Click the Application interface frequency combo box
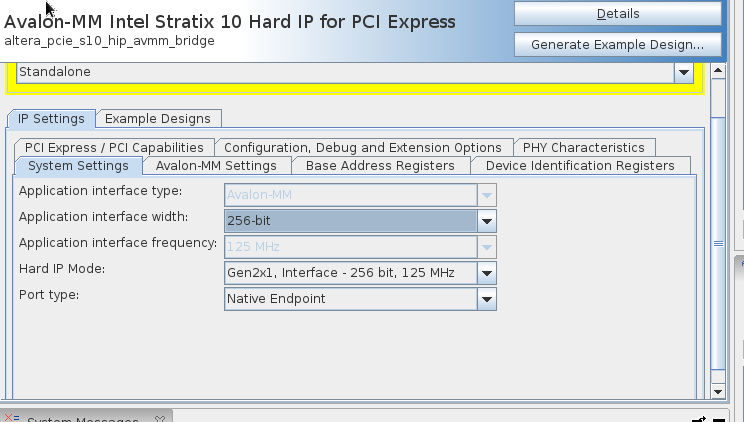Viewport: 744px width, 422px height. [x=360, y=246]
